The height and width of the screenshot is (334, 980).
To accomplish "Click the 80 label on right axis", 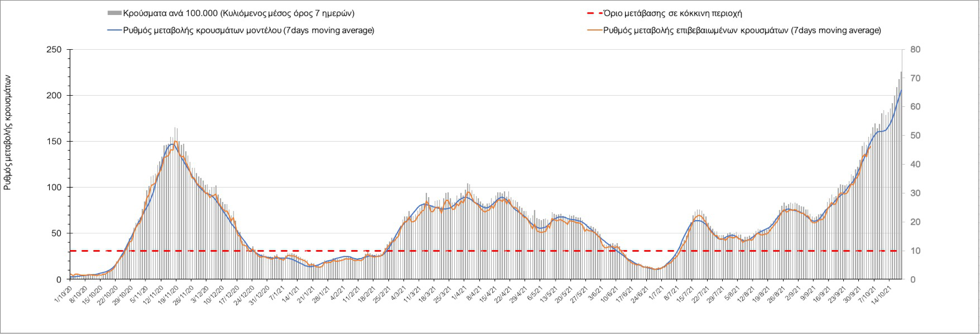I will click(915, 50).
